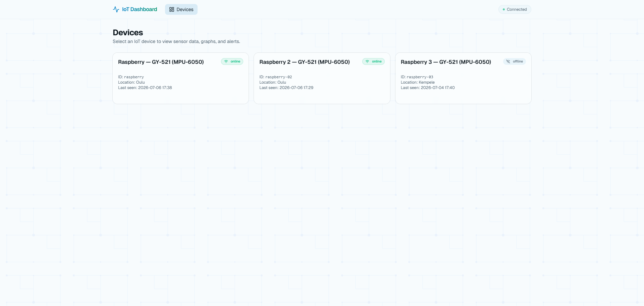Click the wifi icon on Raspberry 2 badge
Viewport: 644px width, 306px height.
pyautogui.click(x=367, y=61)
